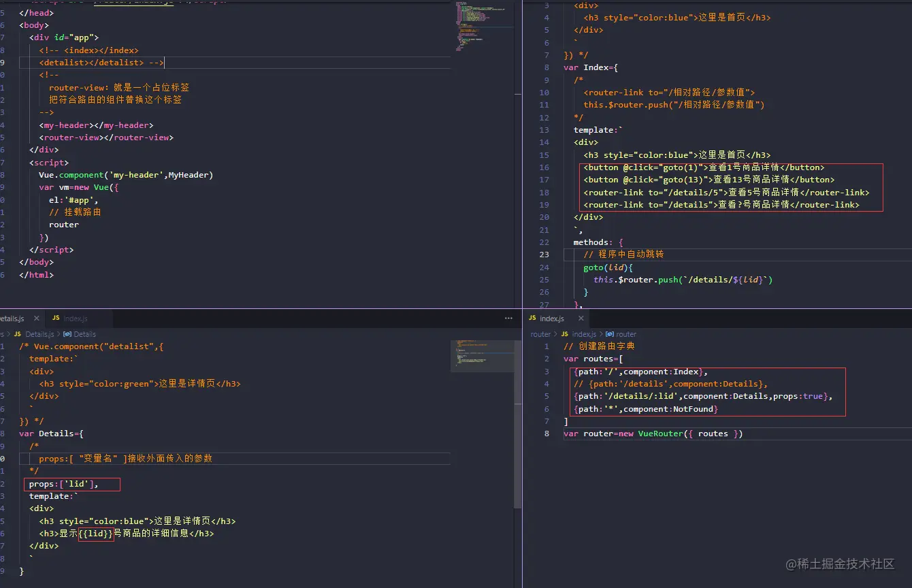Click the 'var vm=new Vue({' line

(x=79, y=187)
